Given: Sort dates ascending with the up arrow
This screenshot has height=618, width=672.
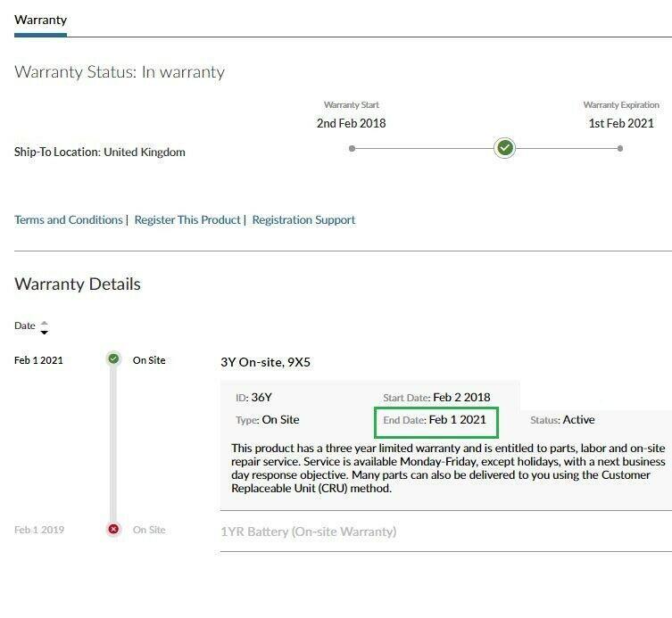Looking at the screenshot, I should [x=45, y=323].
